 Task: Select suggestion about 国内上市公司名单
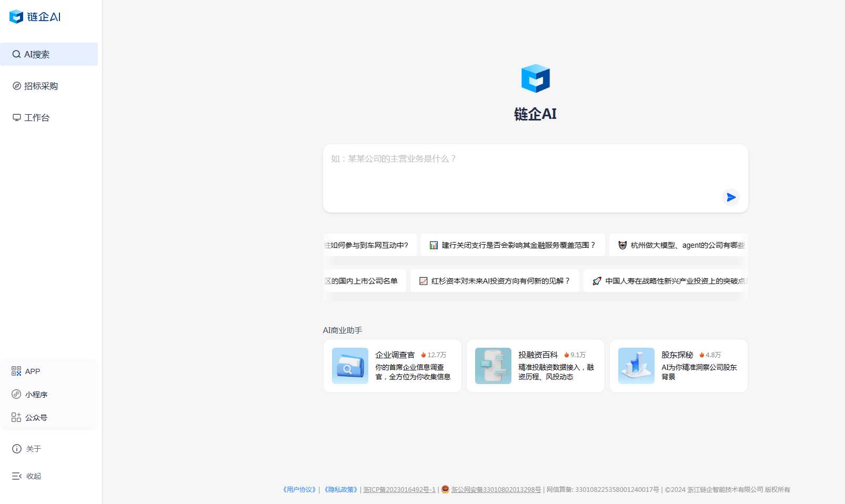365,281
